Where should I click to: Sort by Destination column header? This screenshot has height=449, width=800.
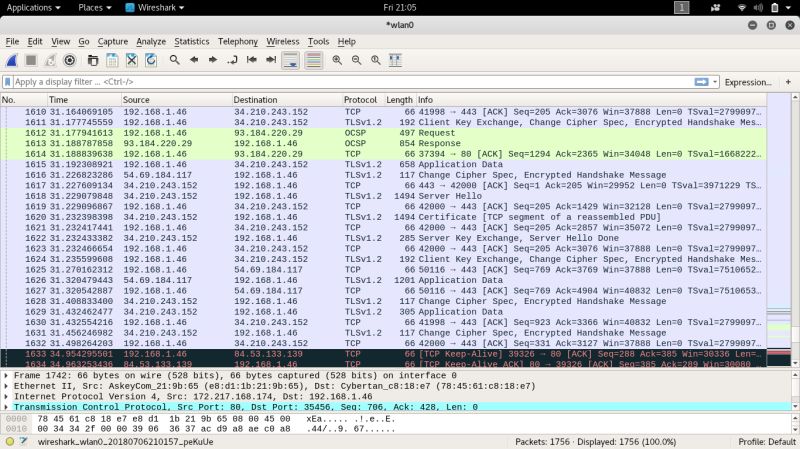[287, 100]
